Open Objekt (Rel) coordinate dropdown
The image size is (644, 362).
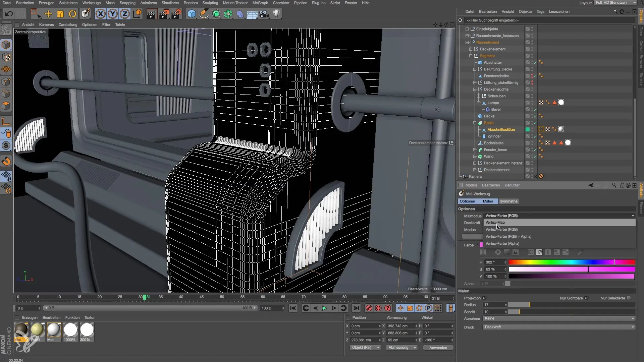click(365, 348)
